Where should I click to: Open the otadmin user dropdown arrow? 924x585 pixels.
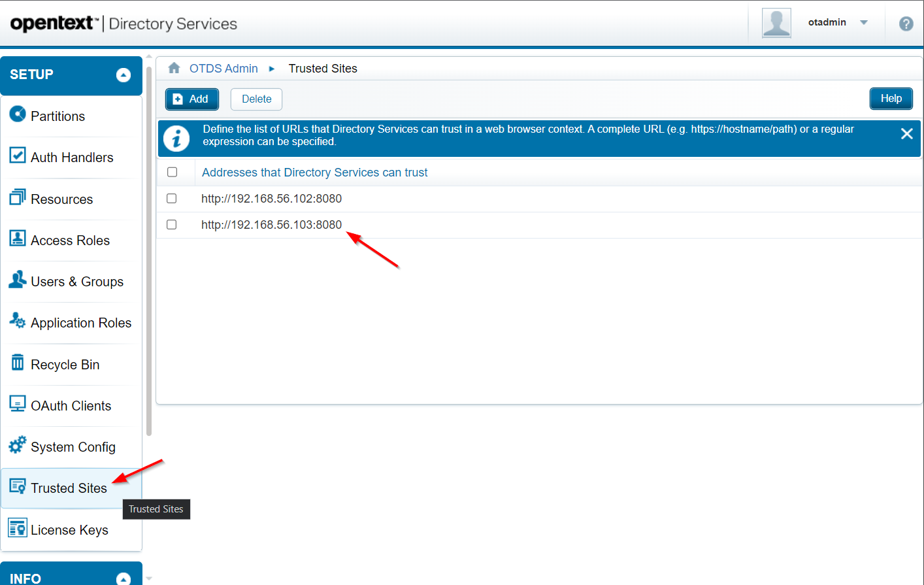tap(864, 22)
